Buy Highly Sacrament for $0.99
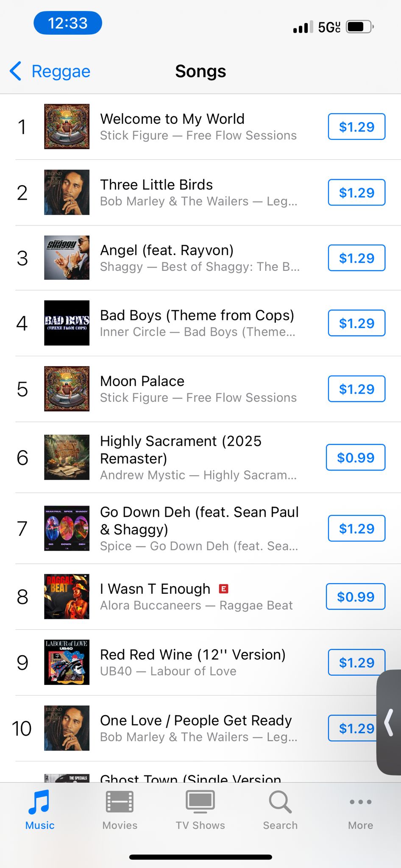This screenshot has width=401, height=868. [x=356, y=458]
